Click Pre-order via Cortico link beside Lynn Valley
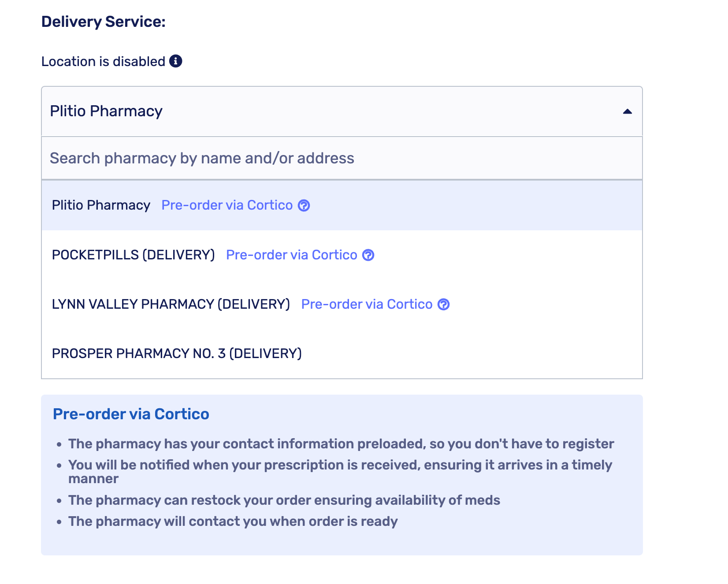This screenshot has height=584, width=728. tap(367, 304)
